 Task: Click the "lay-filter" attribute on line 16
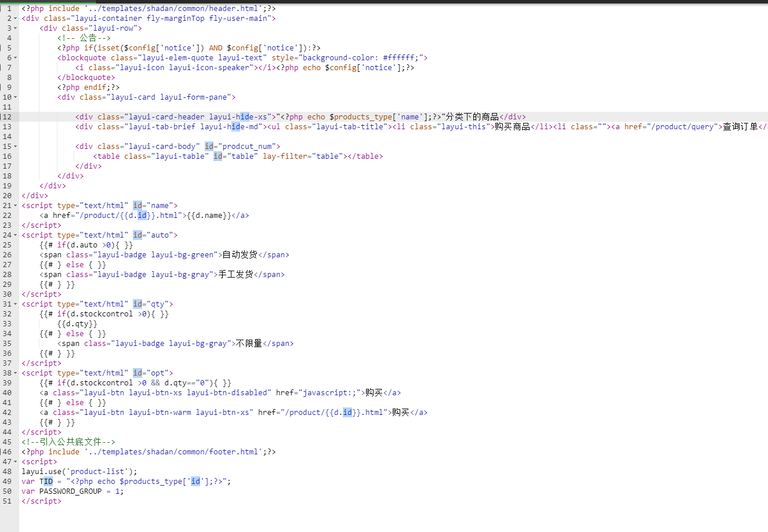pos(285,156)
